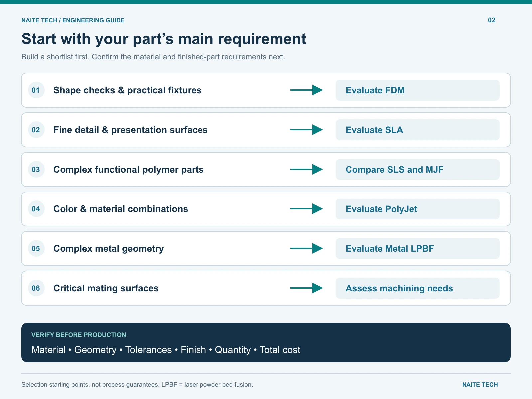Select the Evaluate SLA box
The image size is (532, 399).
pyautogui.click(x=418, y=130)
